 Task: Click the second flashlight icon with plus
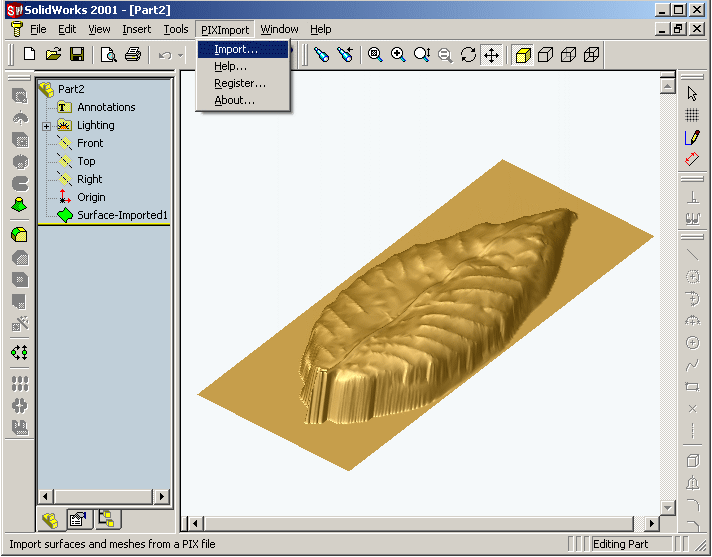pos(345,55)
